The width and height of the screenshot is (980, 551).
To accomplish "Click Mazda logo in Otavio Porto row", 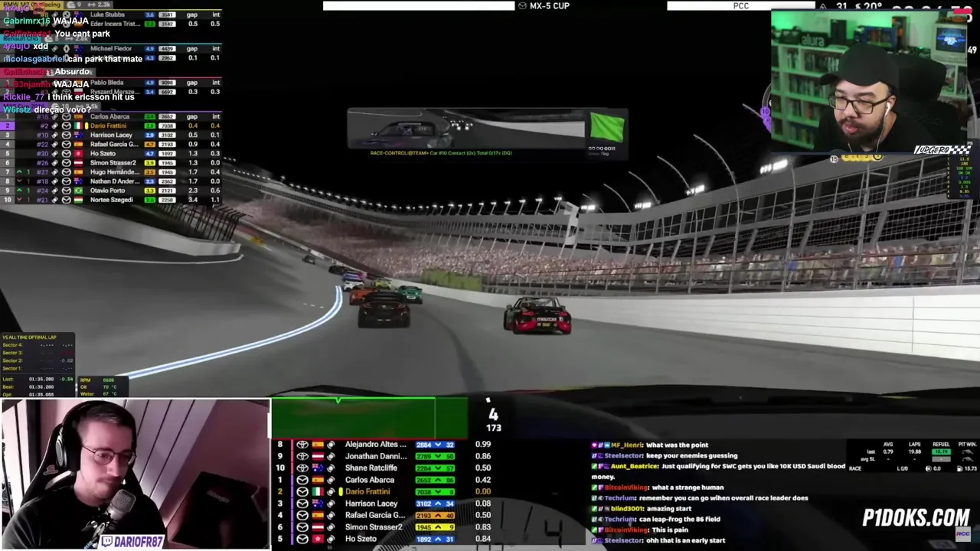I will [x=66, y=191].
